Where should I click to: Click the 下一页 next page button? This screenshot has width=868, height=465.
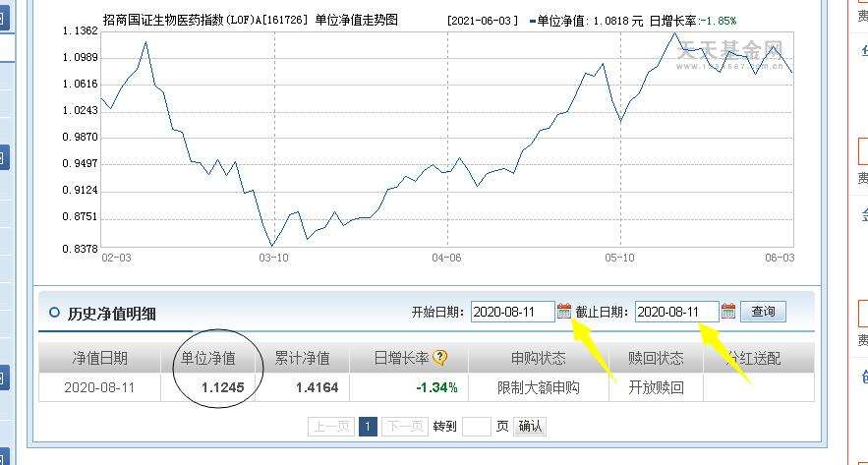coord(404,427)
